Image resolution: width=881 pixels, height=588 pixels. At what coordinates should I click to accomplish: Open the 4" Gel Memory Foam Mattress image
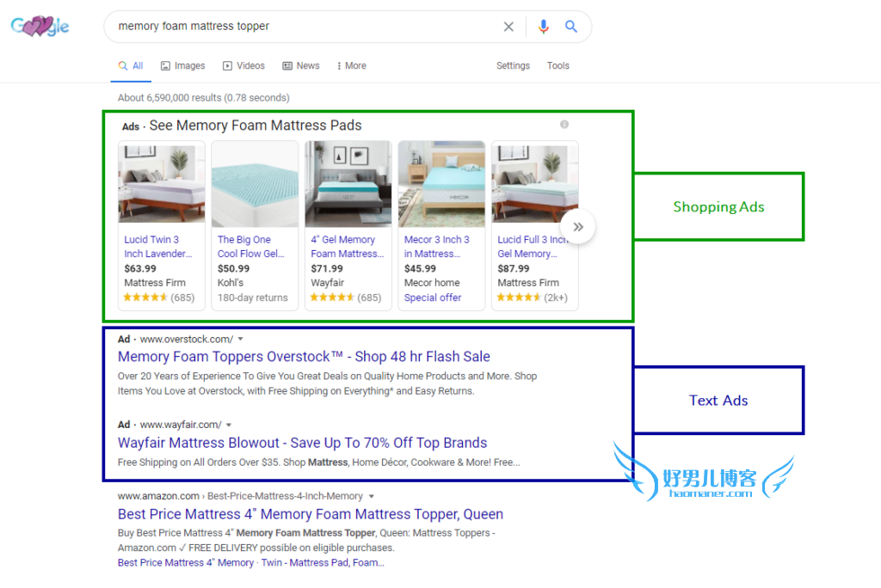tap(348, 184)
